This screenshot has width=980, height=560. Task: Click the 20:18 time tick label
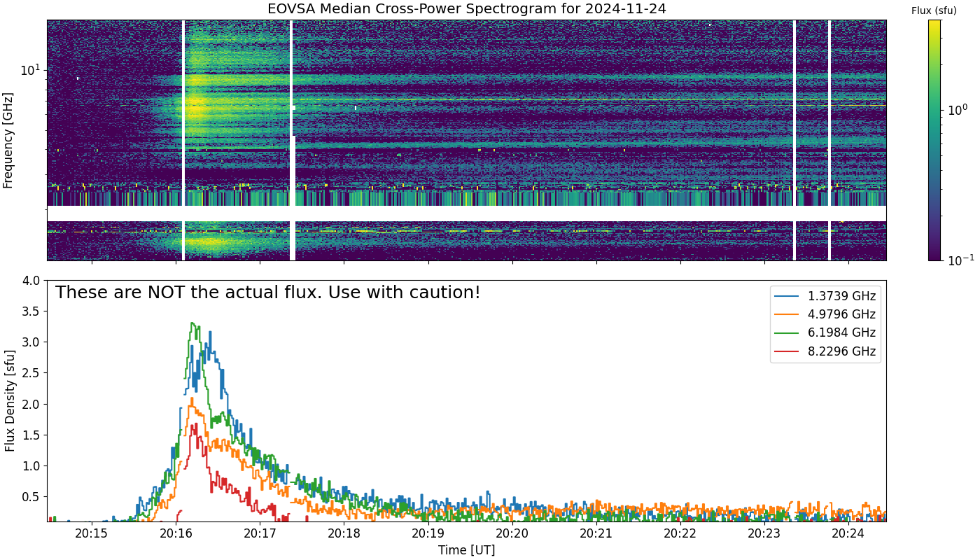pos(344,534)
